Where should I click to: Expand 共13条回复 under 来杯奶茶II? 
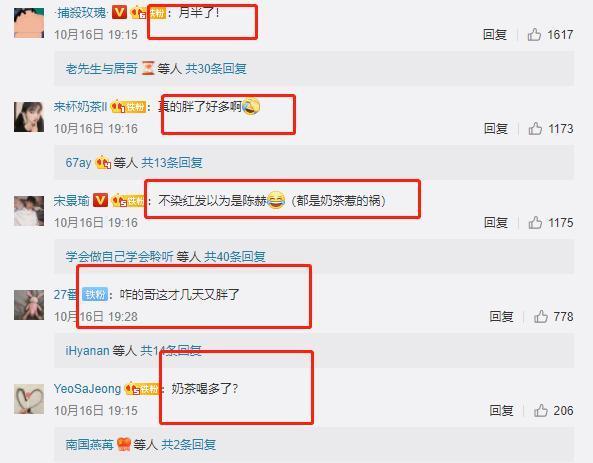(172, 163)
